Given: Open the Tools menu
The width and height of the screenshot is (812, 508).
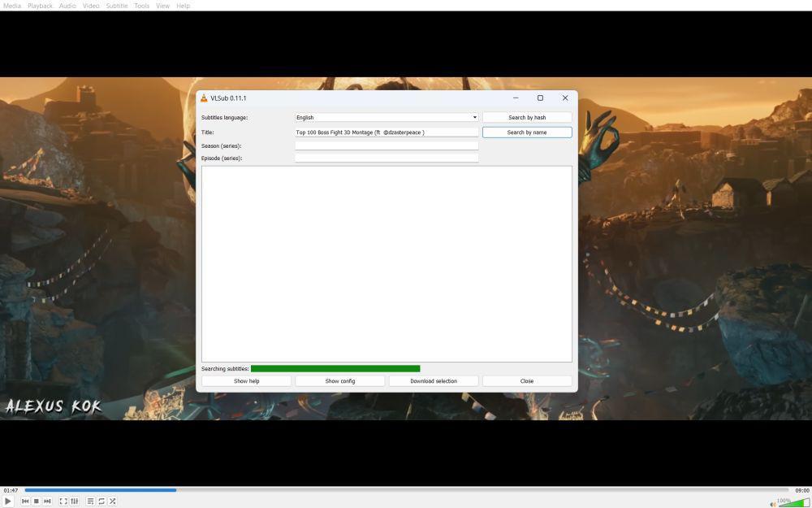Looking at the screenshot, I should coord(141,6).
